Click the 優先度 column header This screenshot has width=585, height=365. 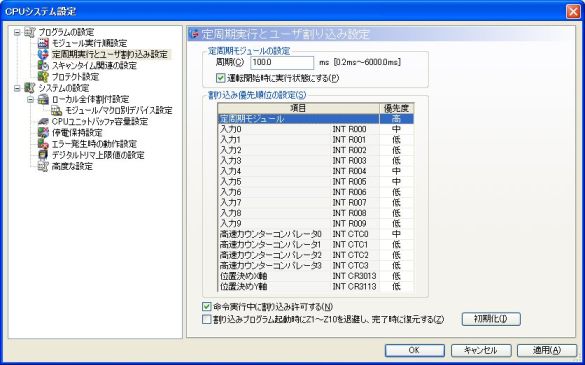click(x=397, y=108)
